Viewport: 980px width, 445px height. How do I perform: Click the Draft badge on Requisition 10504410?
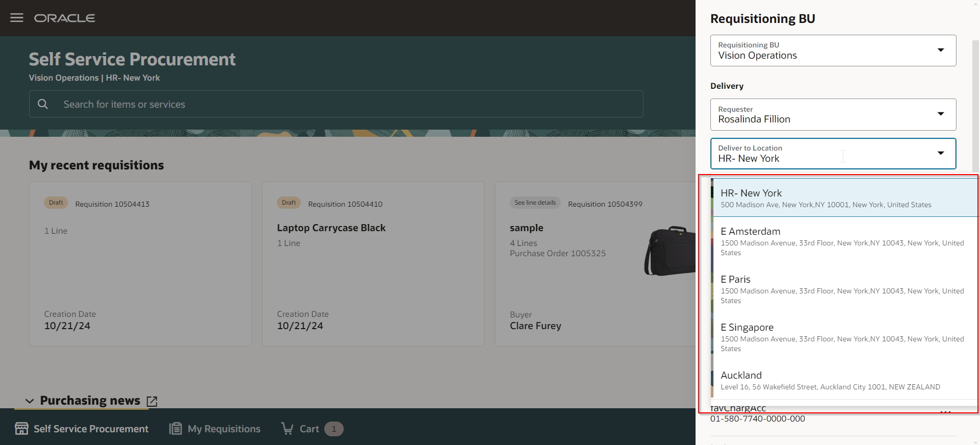(x=289, y=203)
